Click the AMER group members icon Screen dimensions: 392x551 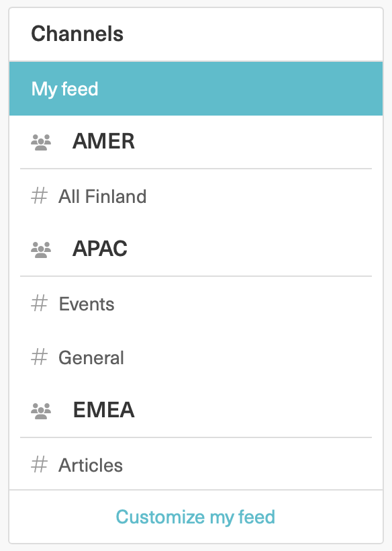point(40,141)
